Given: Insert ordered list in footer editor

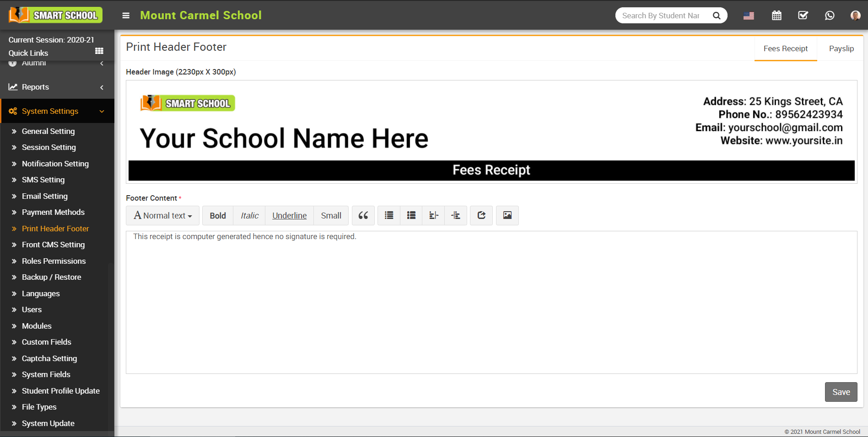Looking at the screenshot, I should pyautogui.click(x=411, y=215).
